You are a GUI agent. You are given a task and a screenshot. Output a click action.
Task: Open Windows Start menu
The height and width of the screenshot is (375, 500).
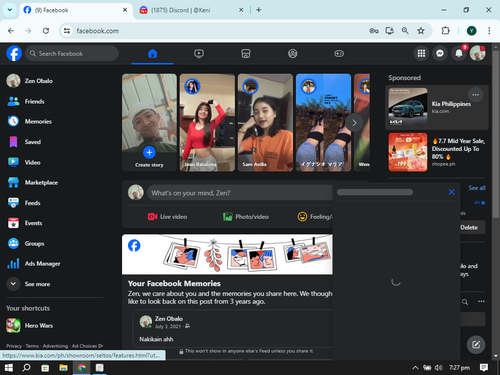coord(9,368)
